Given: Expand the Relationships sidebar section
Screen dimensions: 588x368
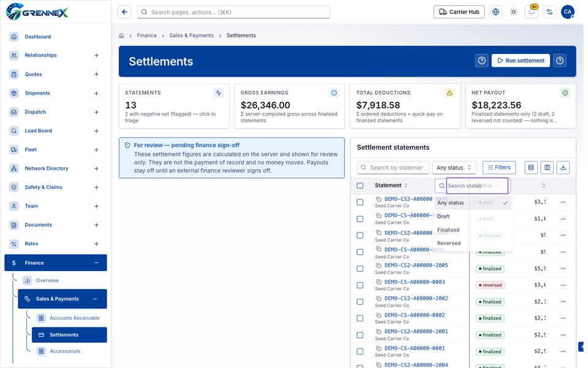Looking at the screenshot, I should (96, 55).
